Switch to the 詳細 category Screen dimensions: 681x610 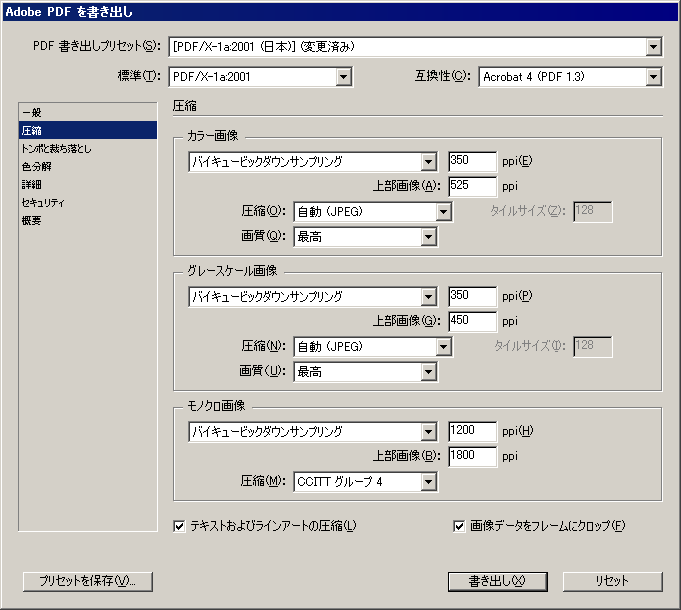pyautogui.click(x=32, y=184)
